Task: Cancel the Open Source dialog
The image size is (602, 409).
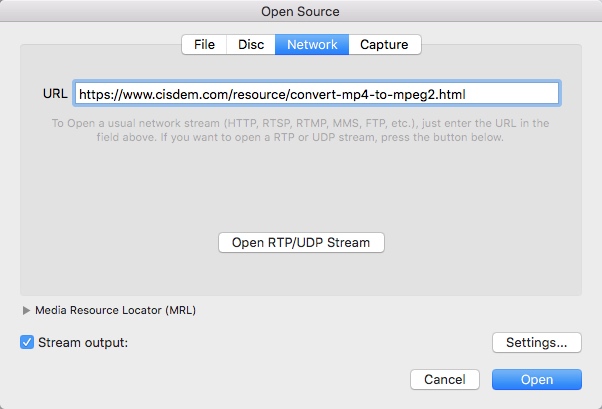Action: tap(445, 380)
